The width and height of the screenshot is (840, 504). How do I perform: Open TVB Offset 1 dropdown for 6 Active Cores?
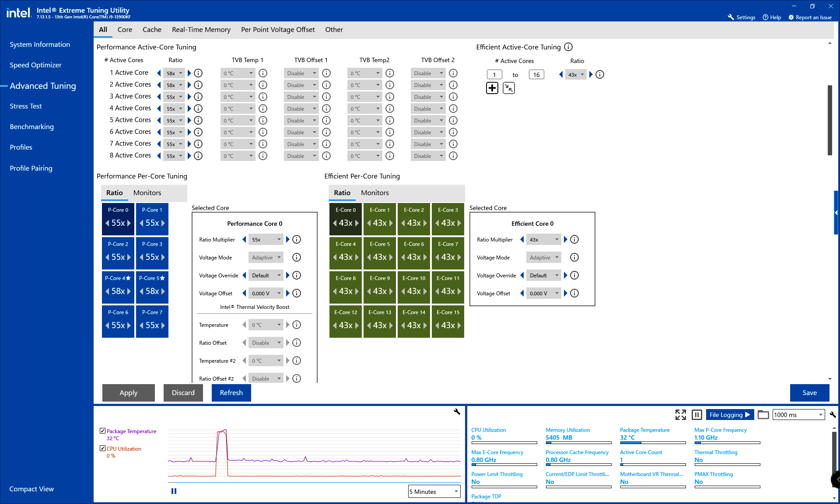[x=301, y=132]
